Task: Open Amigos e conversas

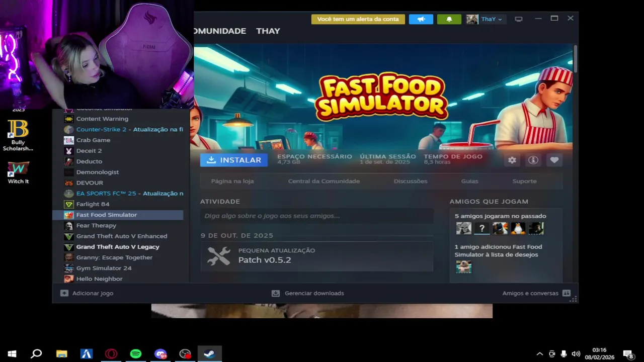Action: tap(536, 293)
